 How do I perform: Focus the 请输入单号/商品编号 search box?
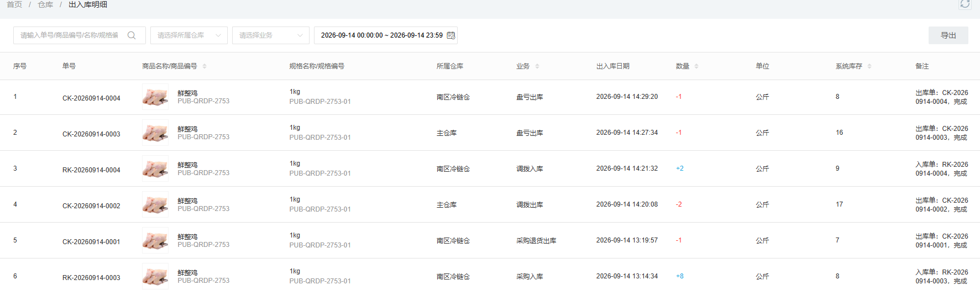[80, 35]
